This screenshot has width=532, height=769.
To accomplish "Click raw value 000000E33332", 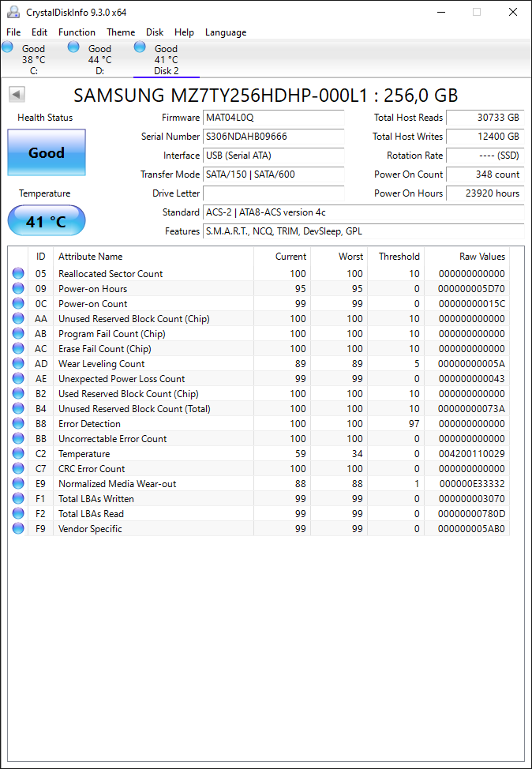I will [472, 483].
